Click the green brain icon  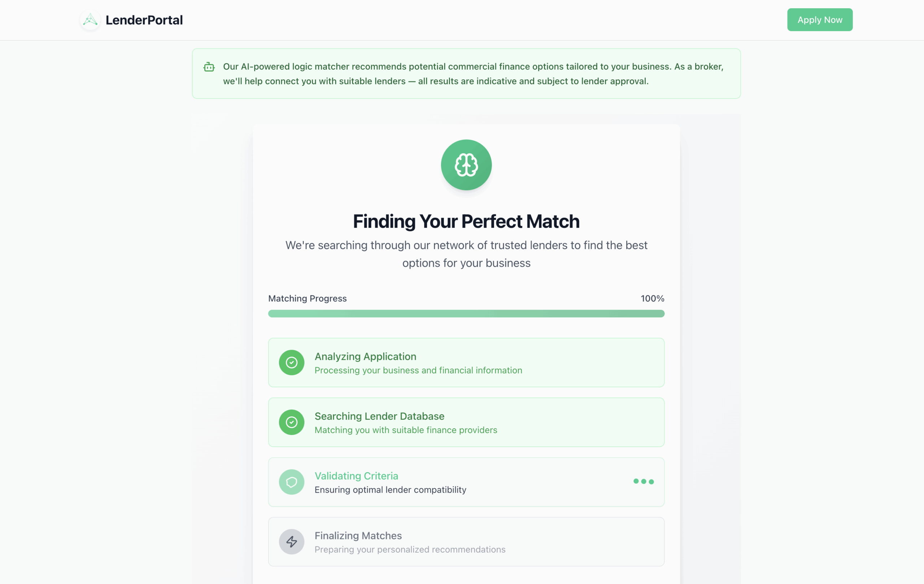[466, 165]
